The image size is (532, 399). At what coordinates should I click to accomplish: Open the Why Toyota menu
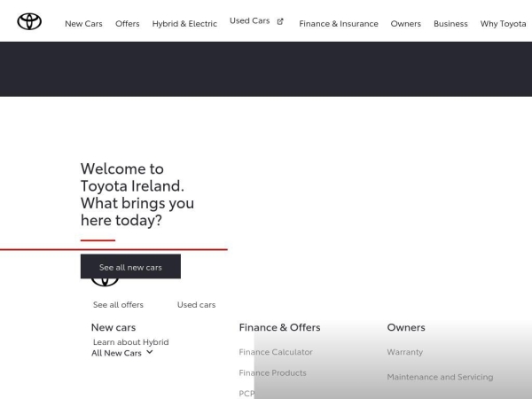[x=503, y=24]
